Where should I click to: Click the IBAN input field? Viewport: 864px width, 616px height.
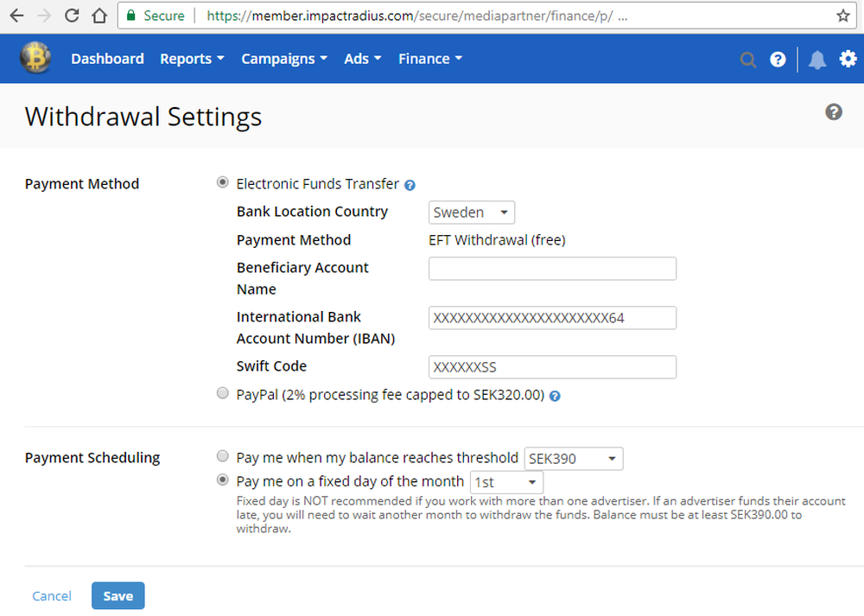pyautogui.click(x=552, y=318)
